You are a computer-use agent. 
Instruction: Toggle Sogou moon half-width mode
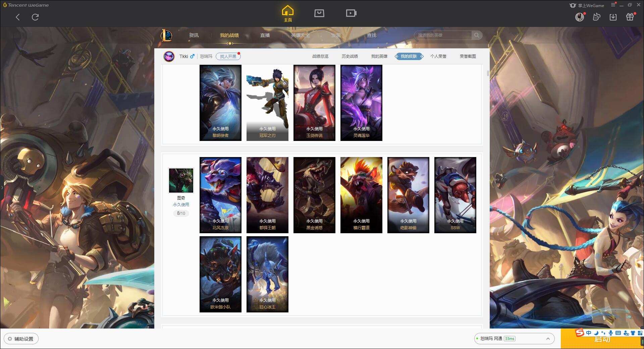coord(596,333)
